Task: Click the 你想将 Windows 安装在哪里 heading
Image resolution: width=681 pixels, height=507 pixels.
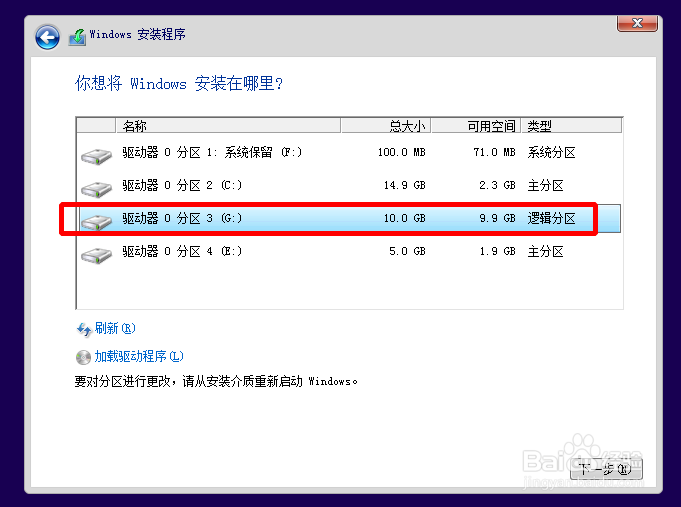Action: tap(179, 83)
